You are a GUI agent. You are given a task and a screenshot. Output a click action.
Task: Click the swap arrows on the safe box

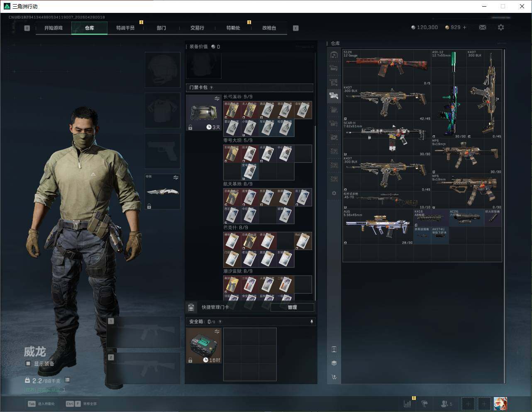pos(217,331)
